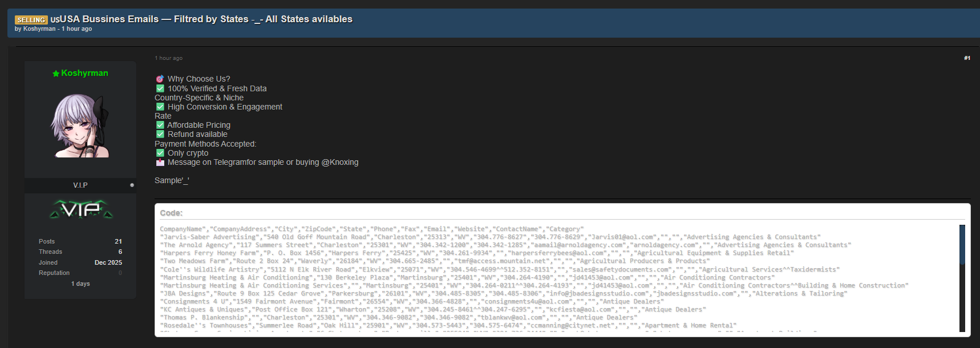
Task: Open the post number #1 permalink
Action: [x=967, y=58]
